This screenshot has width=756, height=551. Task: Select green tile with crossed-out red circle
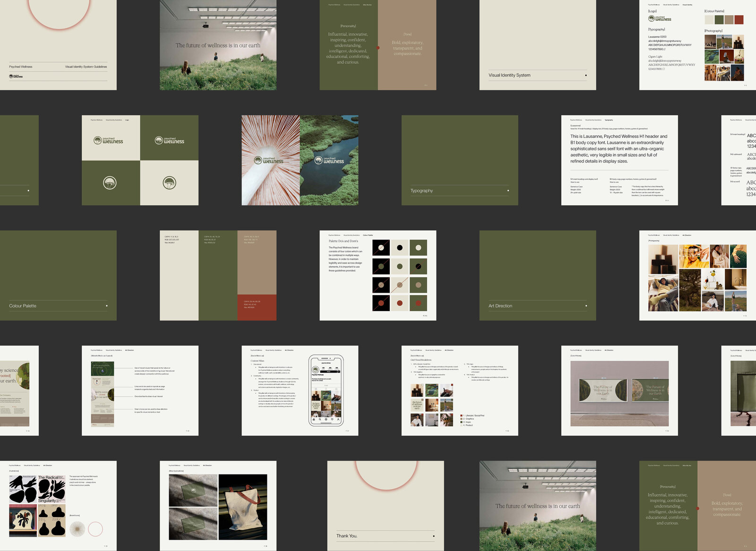click(x=418, y=303)
